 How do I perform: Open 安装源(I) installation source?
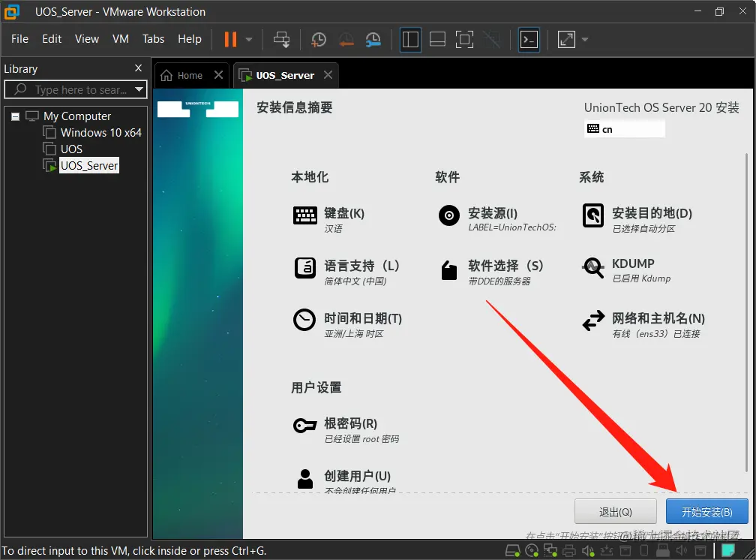pos(496,219)
